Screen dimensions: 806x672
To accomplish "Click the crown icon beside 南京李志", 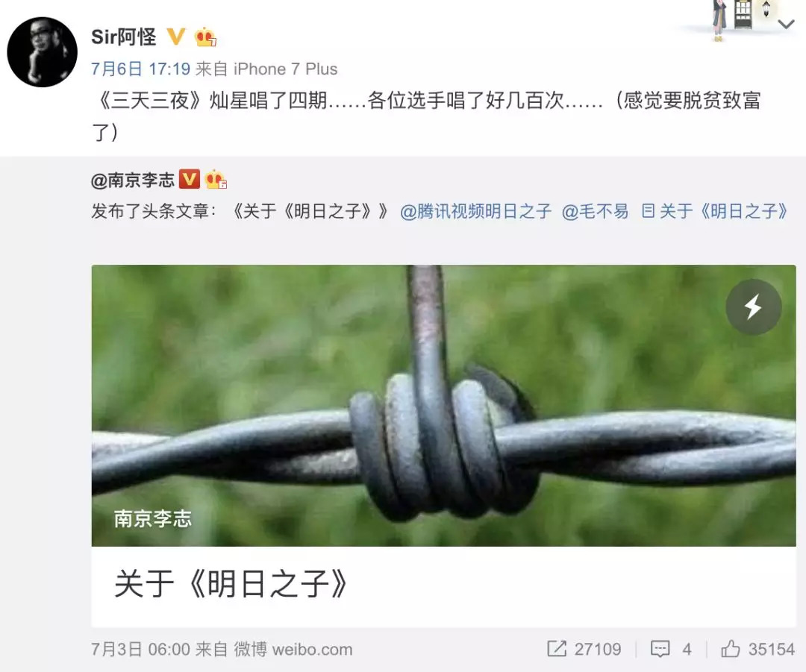I will tap(216, 179).
